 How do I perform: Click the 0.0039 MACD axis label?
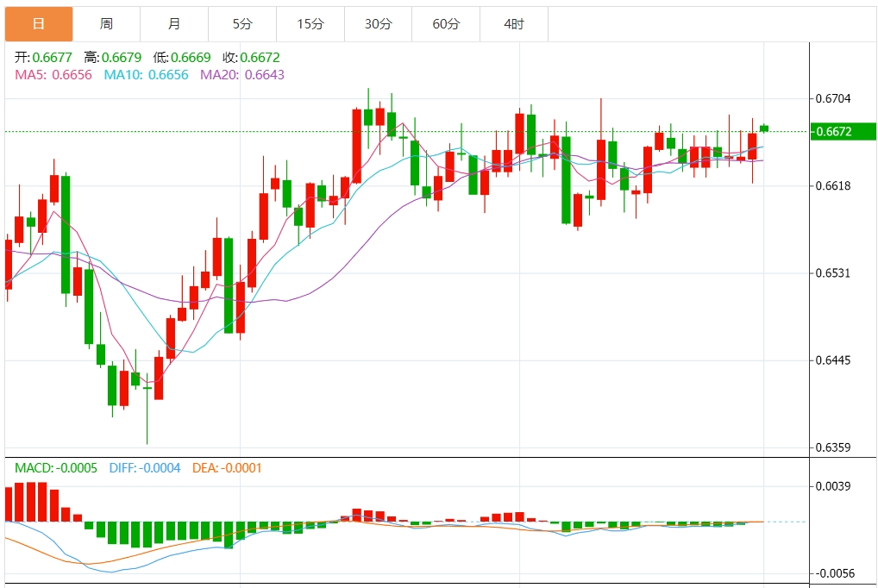coord(832,486)
